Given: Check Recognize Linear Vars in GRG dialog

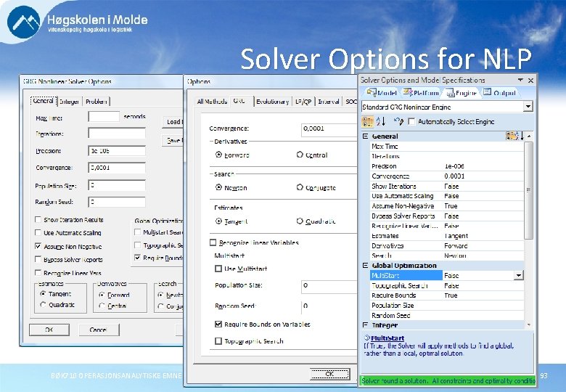Looking at the screenshot, I should [x=38, y=272].
